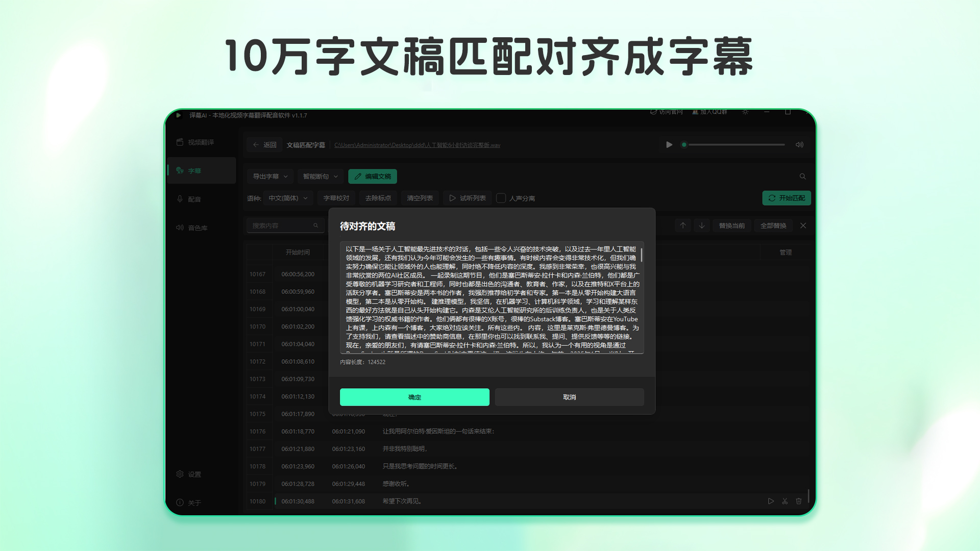Click the manuscript text area scrollbar

[642, 255]
